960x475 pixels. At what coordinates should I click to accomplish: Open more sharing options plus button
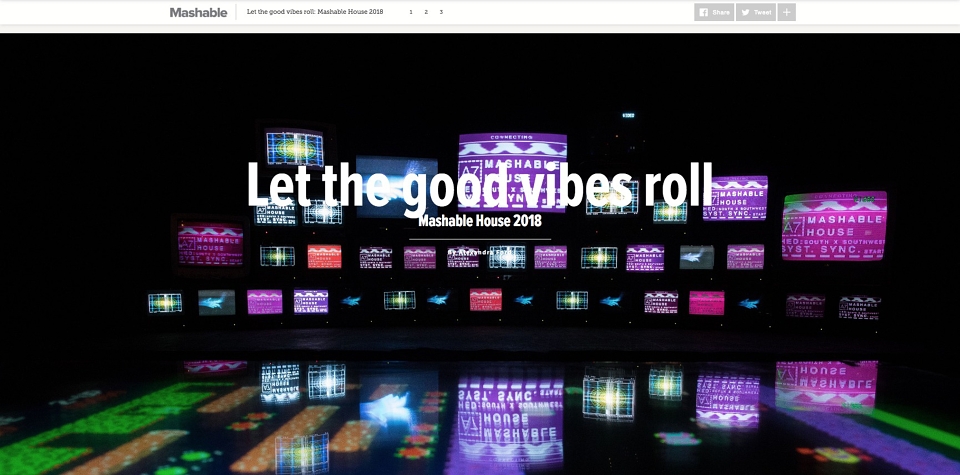pyautogui.click(x=787, y=12)
